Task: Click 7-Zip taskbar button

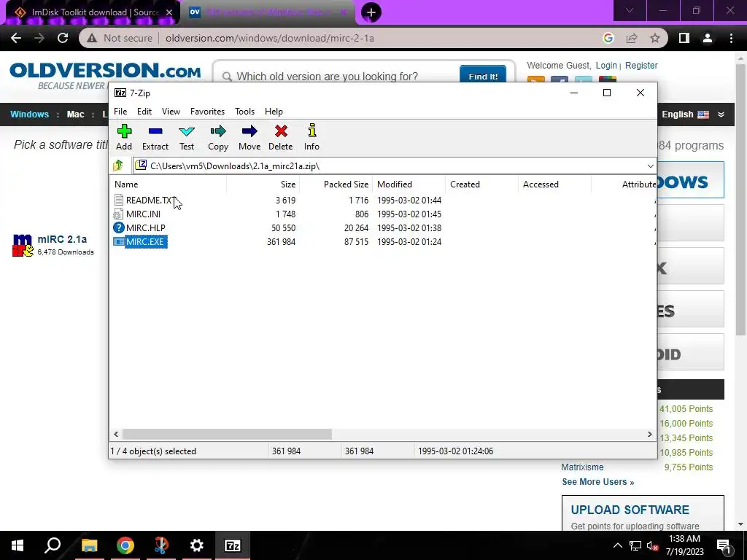Action: [233, 545]
